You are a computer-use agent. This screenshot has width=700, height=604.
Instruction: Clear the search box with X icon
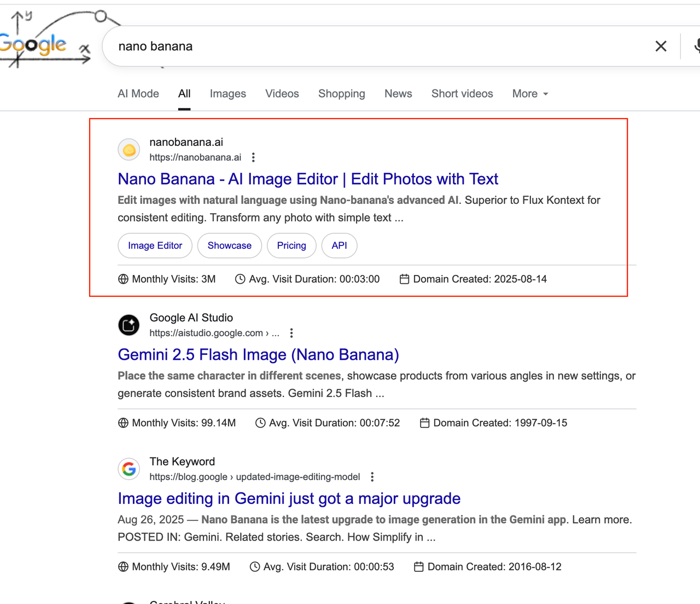point(661,46)
